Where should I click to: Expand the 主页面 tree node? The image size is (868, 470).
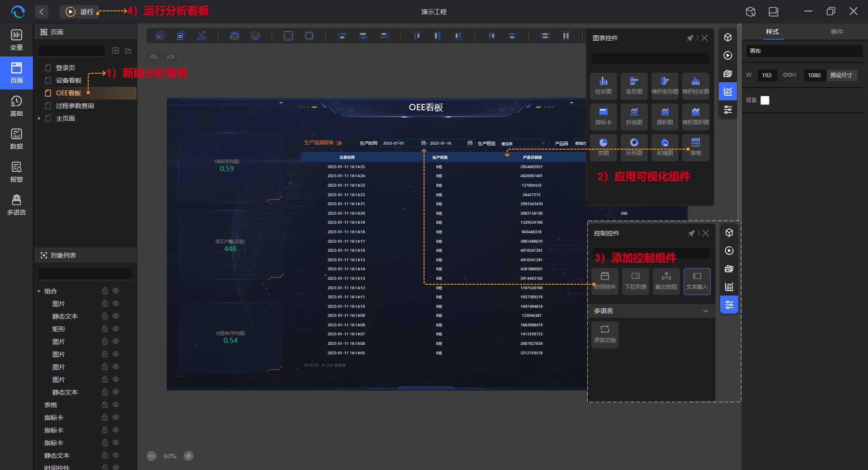click(39, 118)
